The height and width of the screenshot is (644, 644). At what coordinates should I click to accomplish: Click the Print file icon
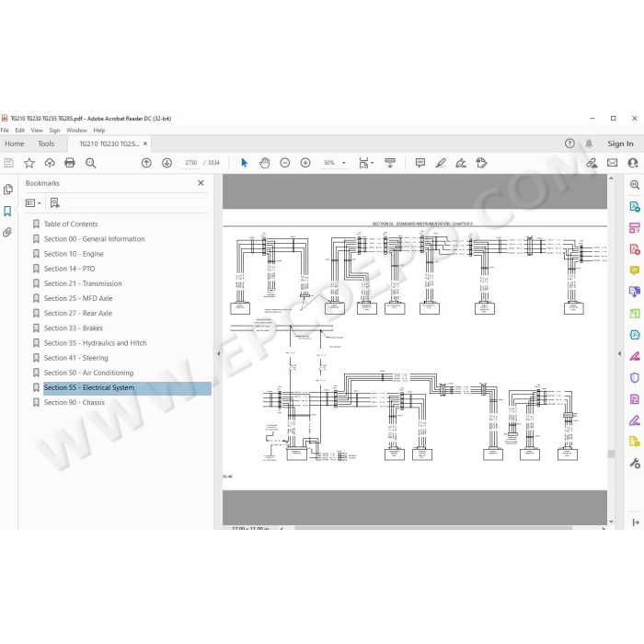(69, 163)
